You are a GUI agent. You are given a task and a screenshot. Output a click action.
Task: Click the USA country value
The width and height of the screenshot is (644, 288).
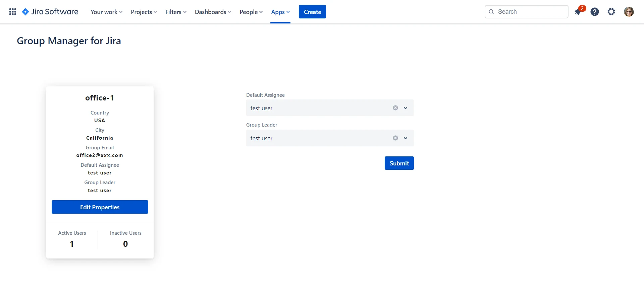pyautogui.click(x=100, y=121)
